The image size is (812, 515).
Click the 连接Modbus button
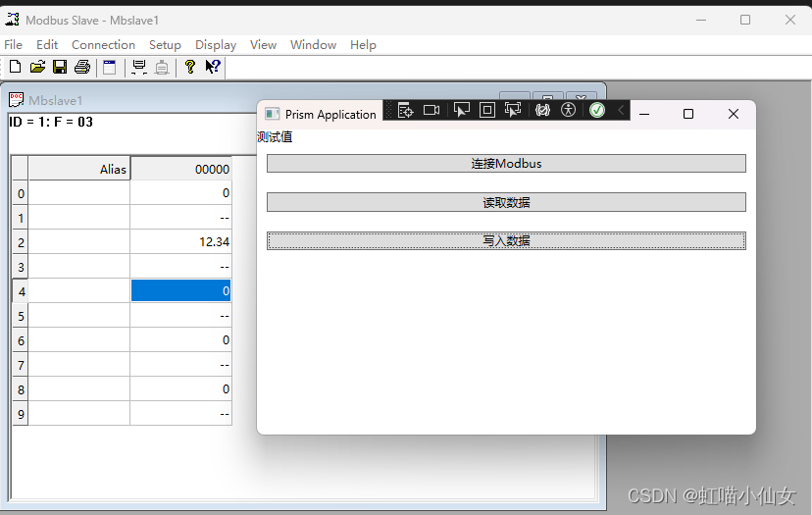click(x=506, y=163)
